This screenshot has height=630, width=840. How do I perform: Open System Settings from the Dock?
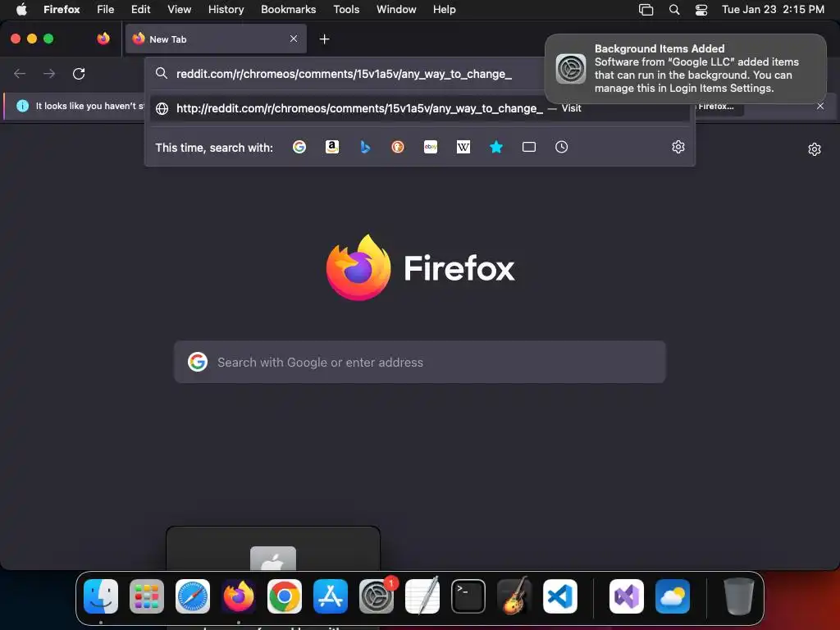(377, 596)
